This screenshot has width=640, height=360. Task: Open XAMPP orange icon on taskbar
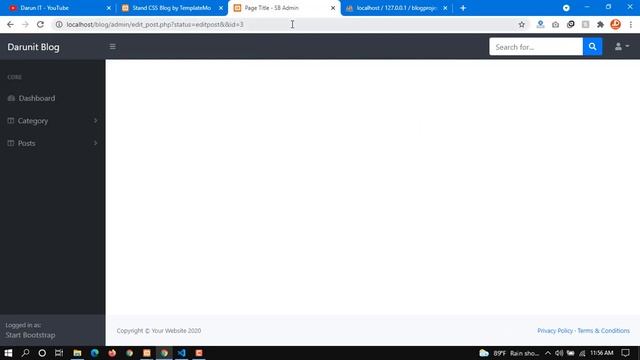pos(147,353)
